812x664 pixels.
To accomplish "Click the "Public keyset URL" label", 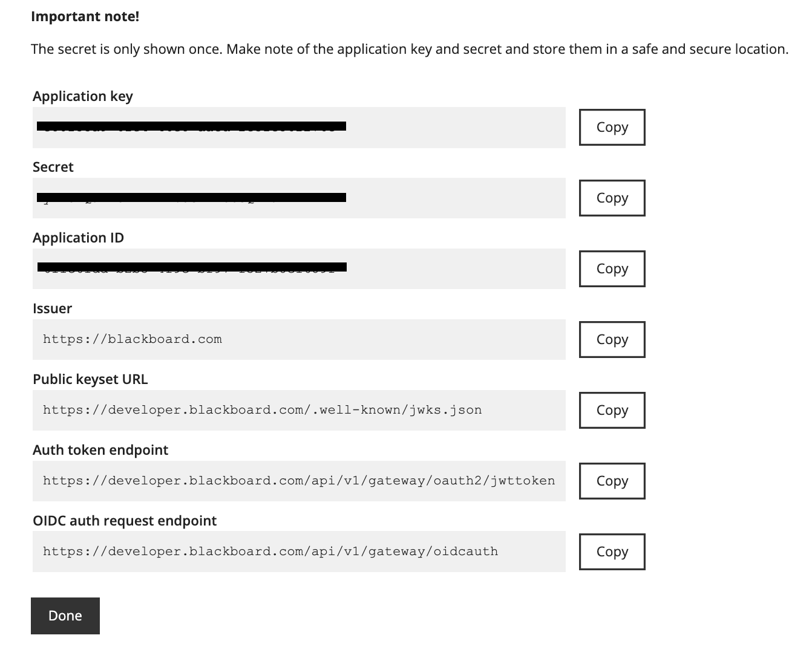I will click(90, 379).
